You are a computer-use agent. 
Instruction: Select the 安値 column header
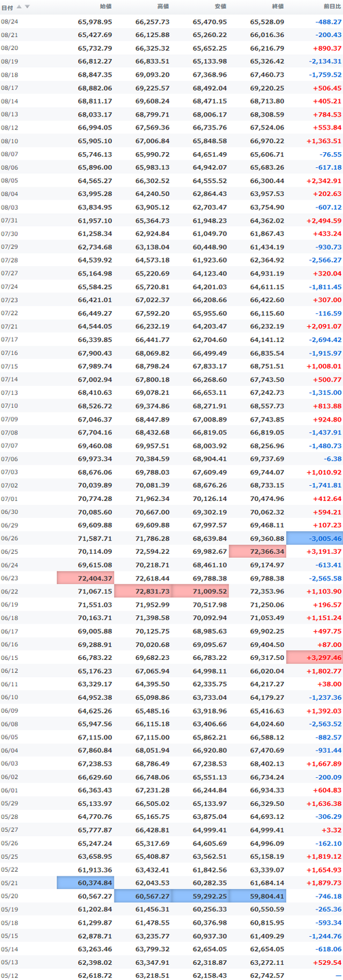pyautogui.click(x=220, y=7)
